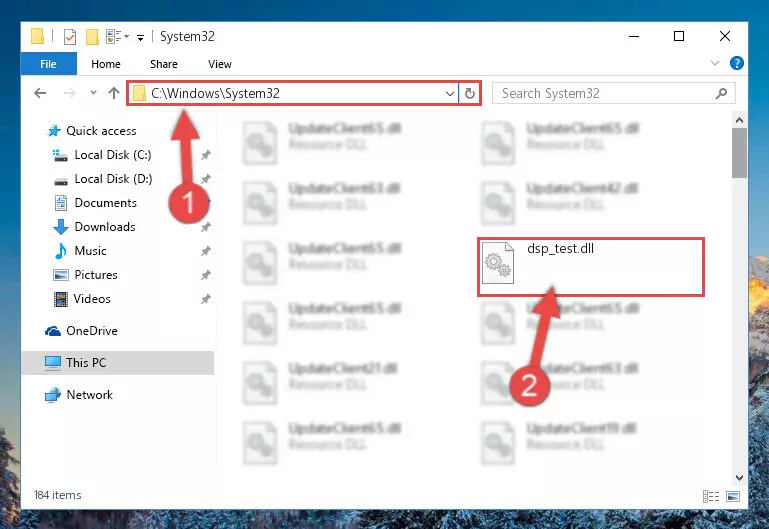Click the pin icon next to Pictures
This screenshot has height=529, width=769.
click(x=205, y=275)
